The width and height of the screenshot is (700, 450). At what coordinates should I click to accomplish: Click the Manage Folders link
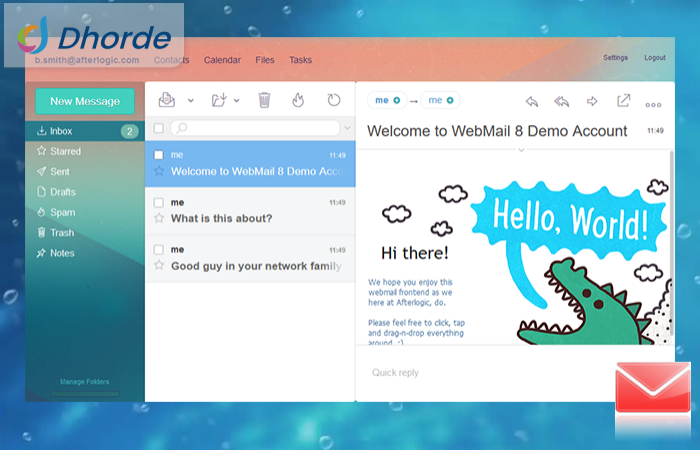pos(84,382)
